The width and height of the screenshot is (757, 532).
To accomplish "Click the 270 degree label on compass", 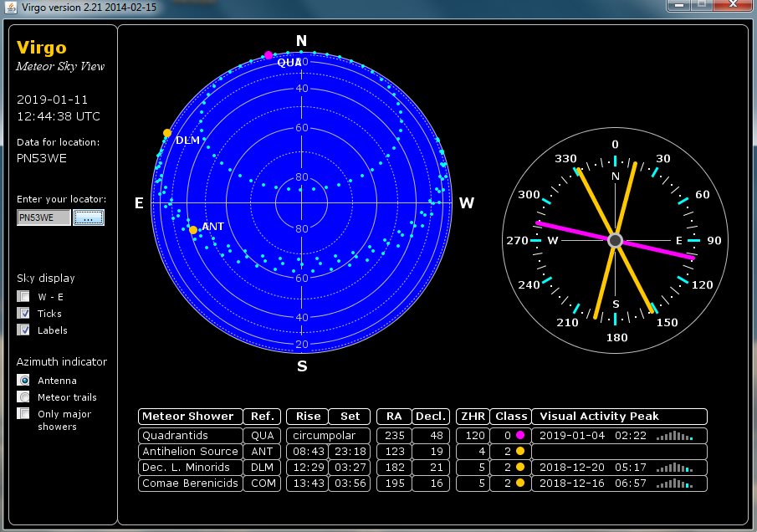I will tap(517, 240).
